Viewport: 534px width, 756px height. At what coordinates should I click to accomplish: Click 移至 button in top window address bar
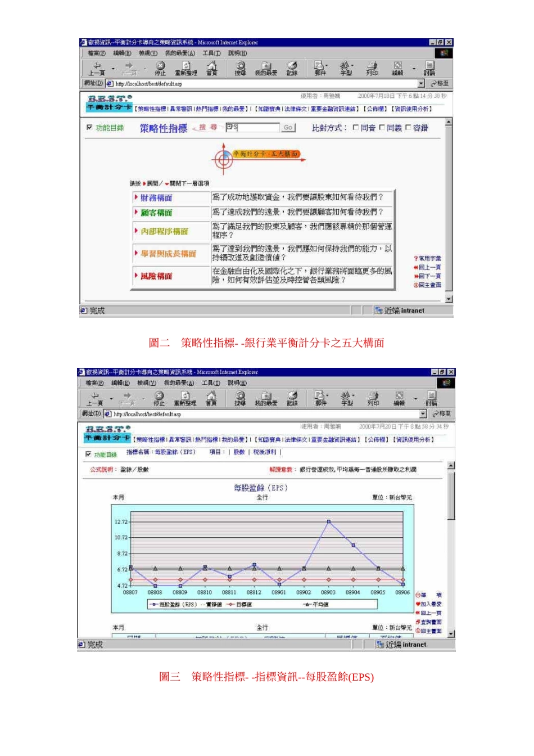[x=440, y=84]
